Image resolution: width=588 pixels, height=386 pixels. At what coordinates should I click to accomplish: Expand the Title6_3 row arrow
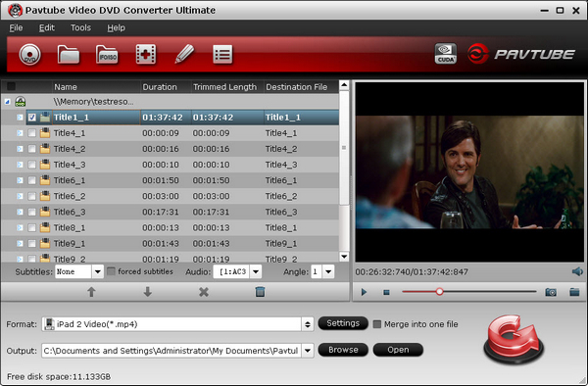click(x=20, y=212)
